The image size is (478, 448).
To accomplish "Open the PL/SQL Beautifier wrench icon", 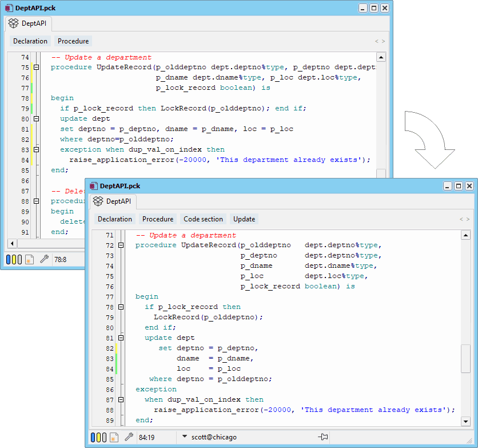I will click(129, 437).
